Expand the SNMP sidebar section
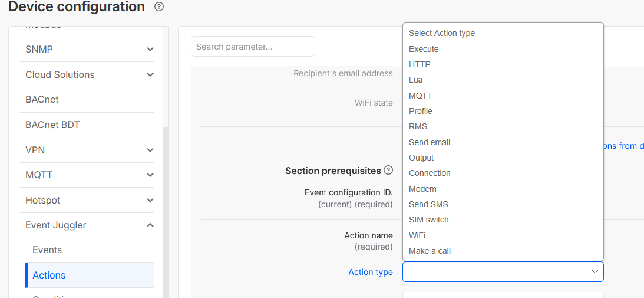644x298 pixels. tap(150, 50)
